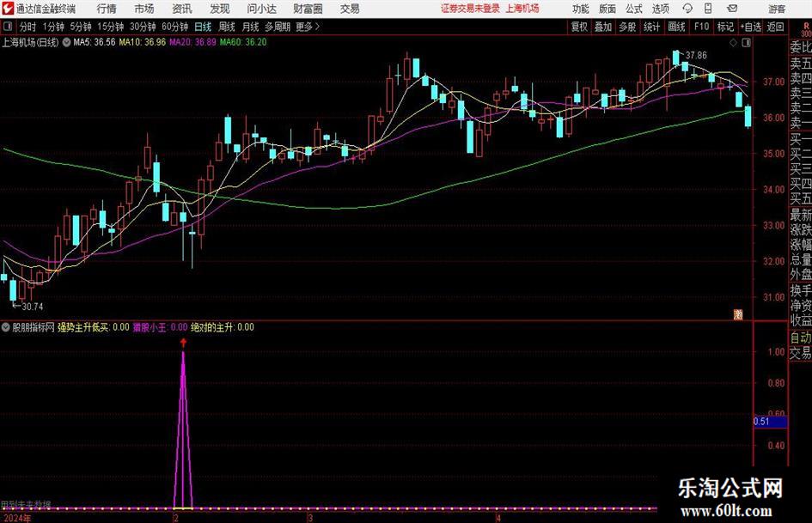
Task: Open the 资讯 menu
Action: [182, 9]
